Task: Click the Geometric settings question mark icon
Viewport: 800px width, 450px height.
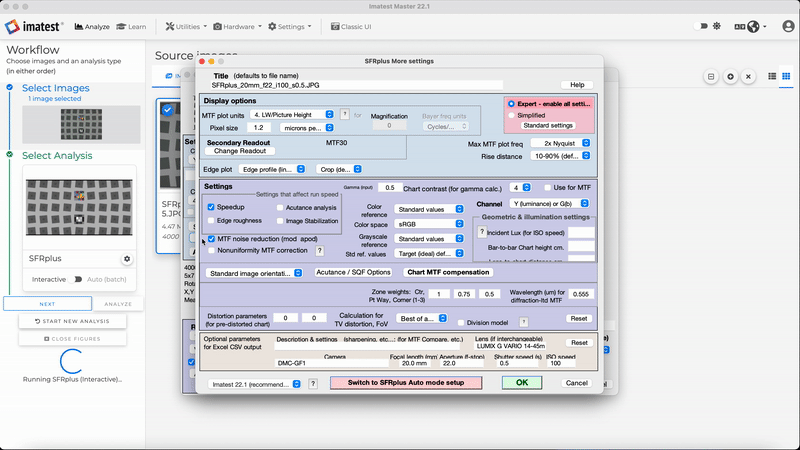Action: (x=481, y=232)
